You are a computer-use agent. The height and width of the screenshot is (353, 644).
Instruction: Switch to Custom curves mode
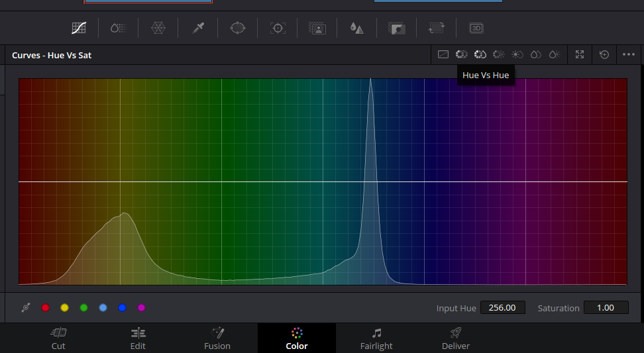(x=443, y=54)
